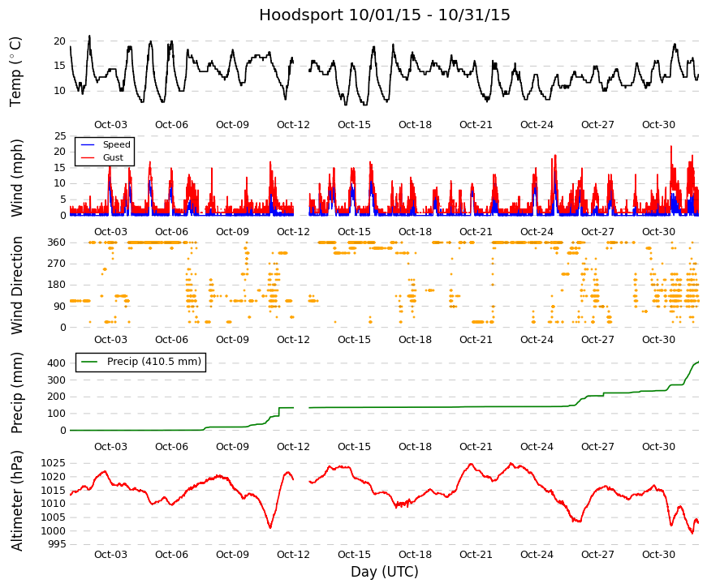Click Oct-24 tick under wind speed chart

(x=537, y=232)
